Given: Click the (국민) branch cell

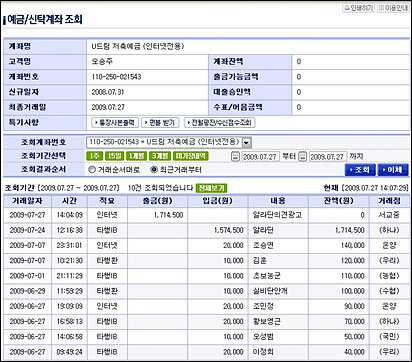Looking at the screenshot, I should pos(389,337).
